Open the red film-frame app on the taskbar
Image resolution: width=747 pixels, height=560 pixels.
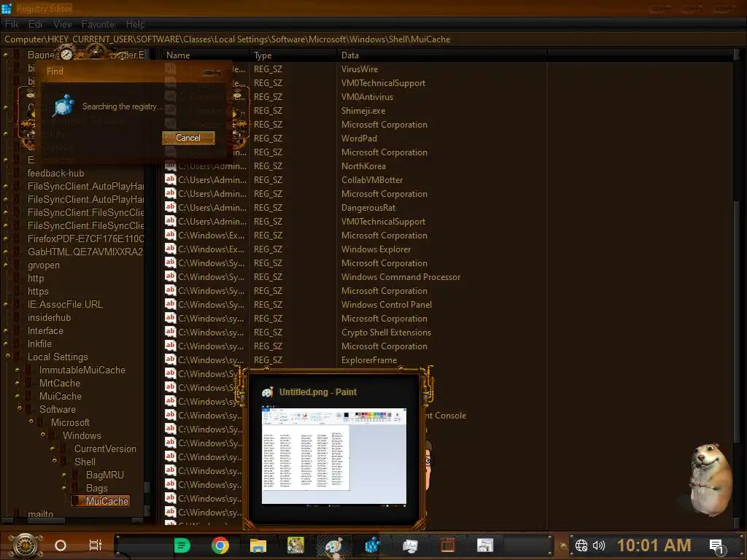click(x=447, y=545)
